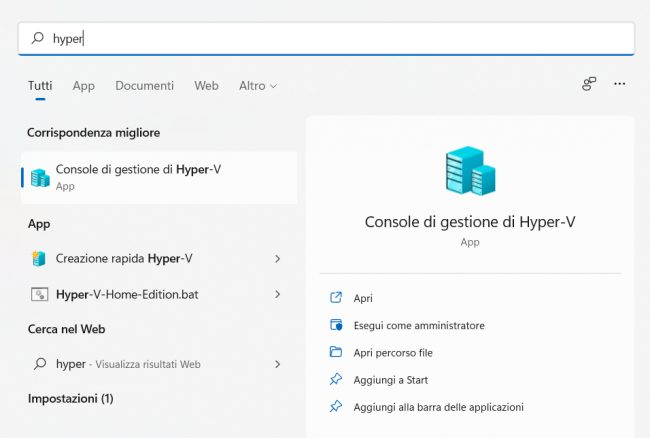
Task: Open the three-dots more options menu
Action: coord(620,84)
